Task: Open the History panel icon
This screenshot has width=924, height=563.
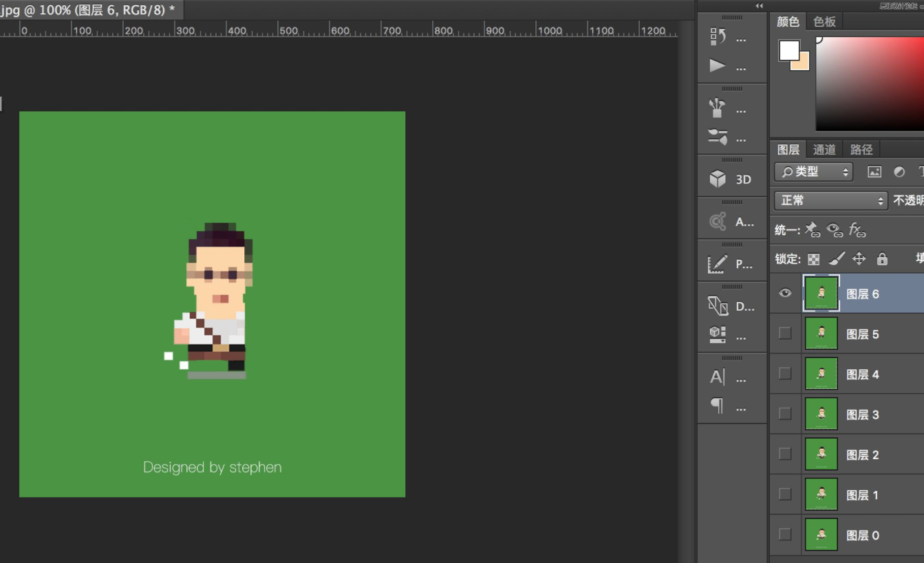Action: tap(718, 36)
